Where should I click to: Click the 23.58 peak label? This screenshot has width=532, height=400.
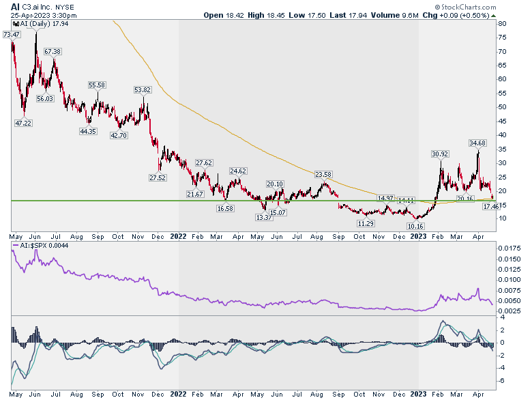[x=323, y=174]
